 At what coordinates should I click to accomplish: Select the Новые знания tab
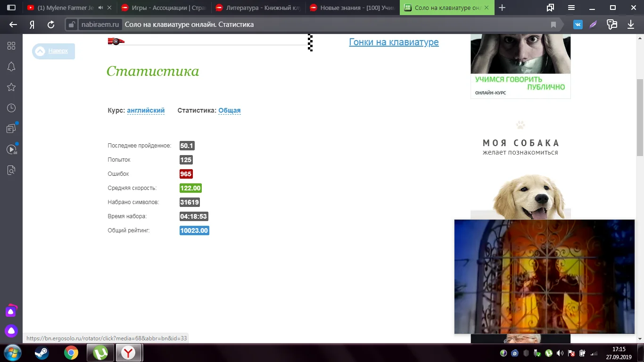pos(352,8)
